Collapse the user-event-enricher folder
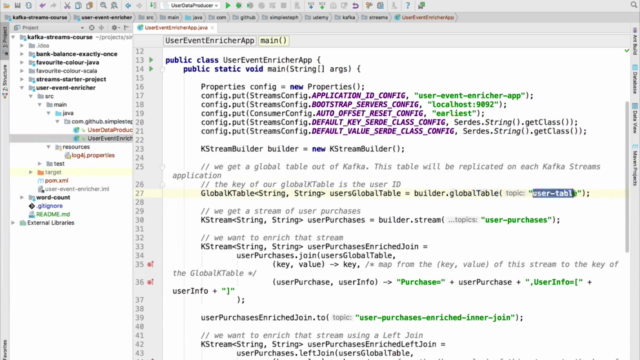This screenshot has height=360, width=640. point(22,88)
